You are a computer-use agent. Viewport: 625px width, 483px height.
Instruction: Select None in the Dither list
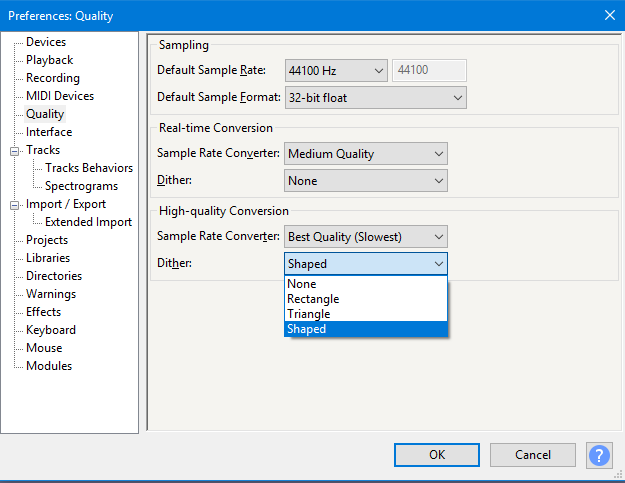(x=302, y=284)
